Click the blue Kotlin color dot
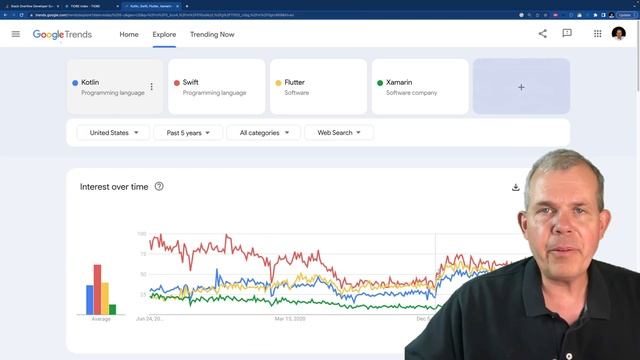Screen dimensions: 640x360 [x=75, y=83]
